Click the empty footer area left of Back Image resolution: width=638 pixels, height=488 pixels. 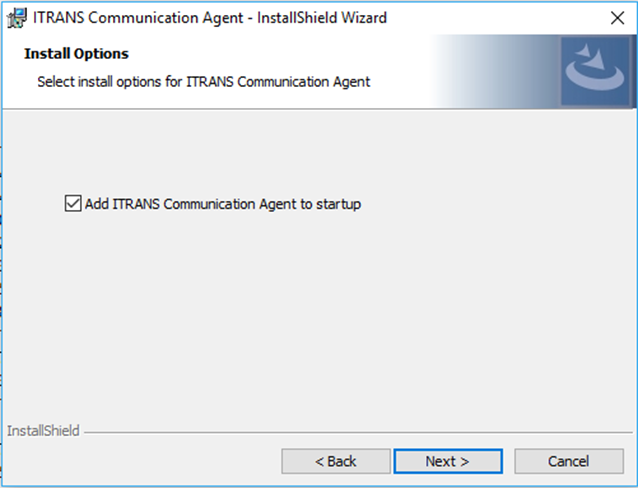click(x=140, y=461)
